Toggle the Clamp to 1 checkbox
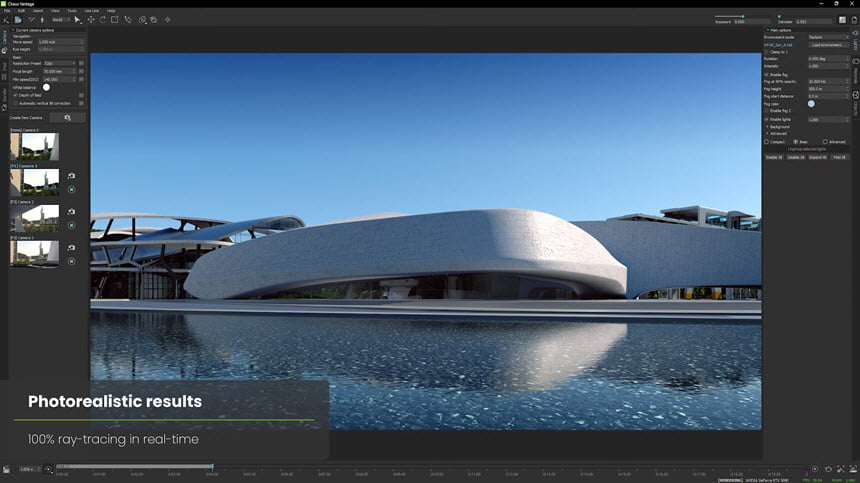 767,52
